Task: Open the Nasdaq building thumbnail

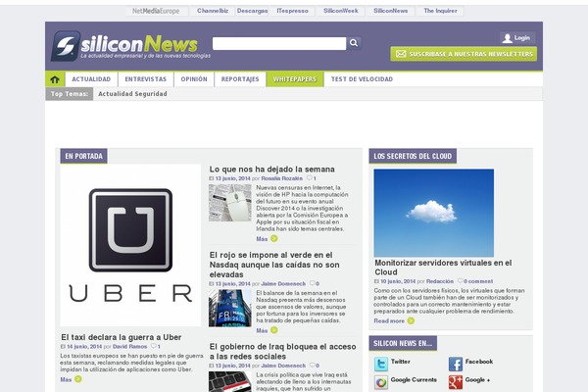Action: (x=230, y=308)
